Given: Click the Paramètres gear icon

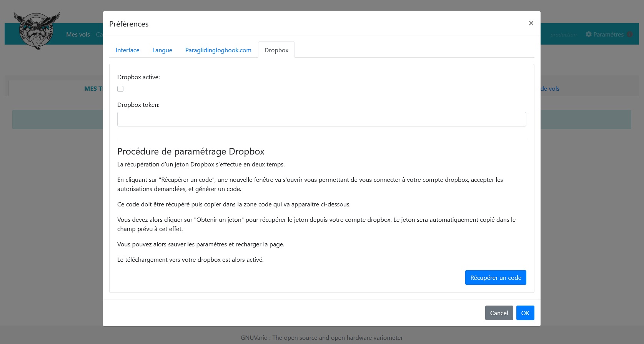Looking at the screenshot, I should click(x=589, y=34).
